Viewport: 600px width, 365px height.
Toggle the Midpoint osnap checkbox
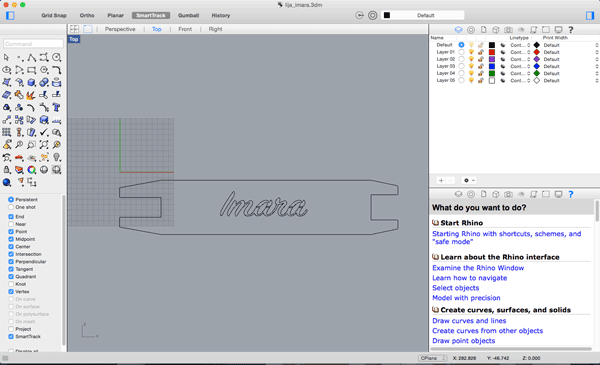click(11, 239)
